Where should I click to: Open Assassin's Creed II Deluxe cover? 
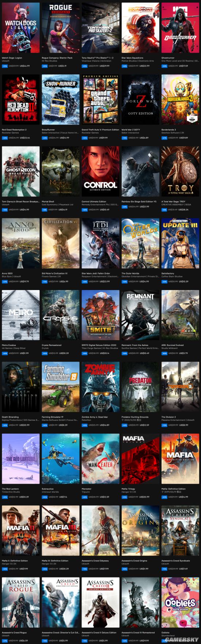[100, 603]
